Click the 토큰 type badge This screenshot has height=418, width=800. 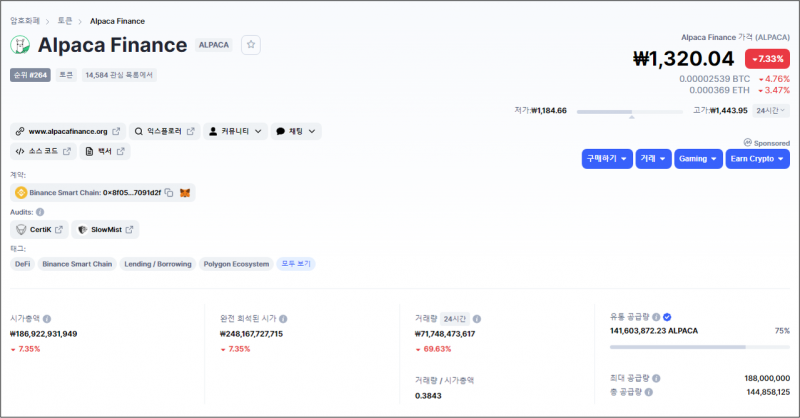point(66,75)
